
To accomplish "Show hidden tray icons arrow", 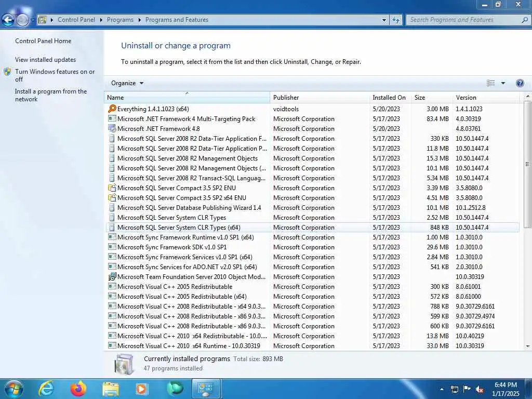I will (x=442, y=389).
